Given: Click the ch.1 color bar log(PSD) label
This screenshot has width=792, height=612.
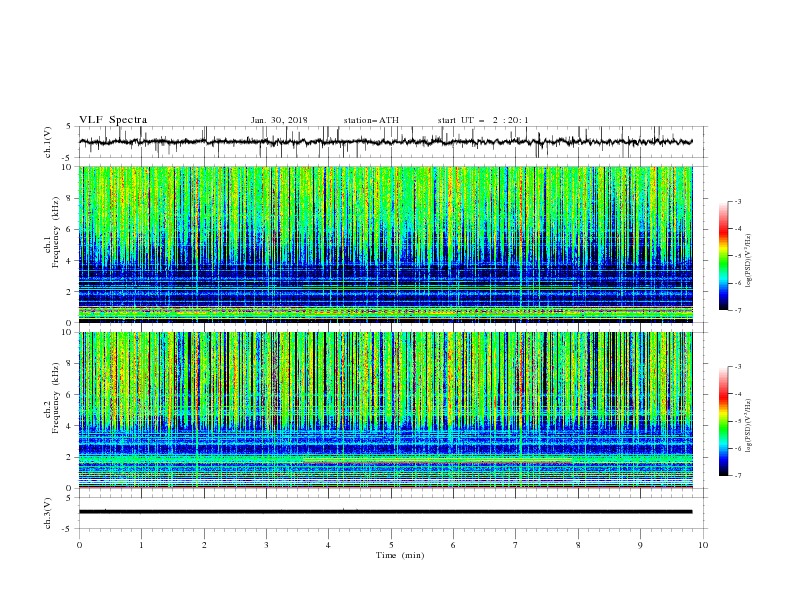Looking at the screenshot, I should point(749,261).
